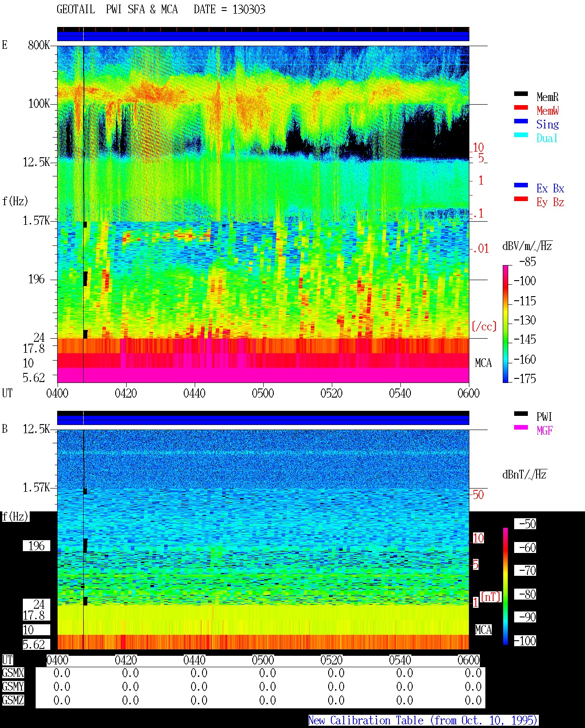This screenshot has height=728, width=585.
Task: Click the black PWI legend swatch
Action: (x=521, y=414)
